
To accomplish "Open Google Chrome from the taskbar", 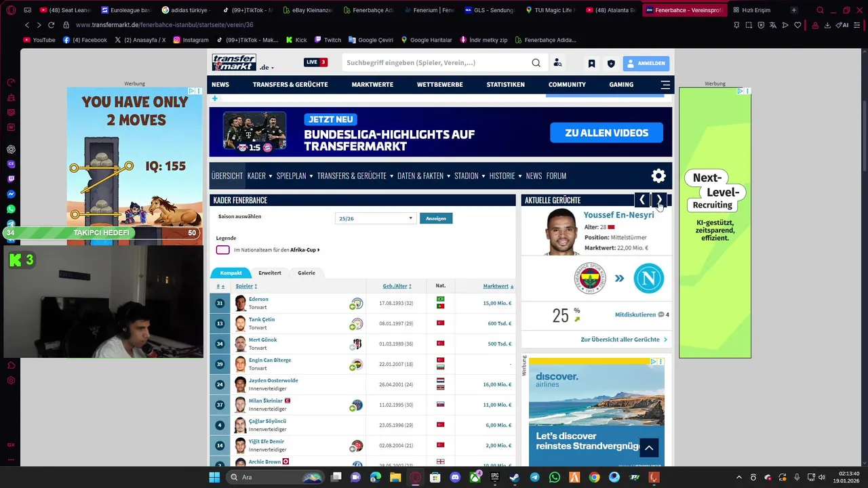I will tap(594, 477).
